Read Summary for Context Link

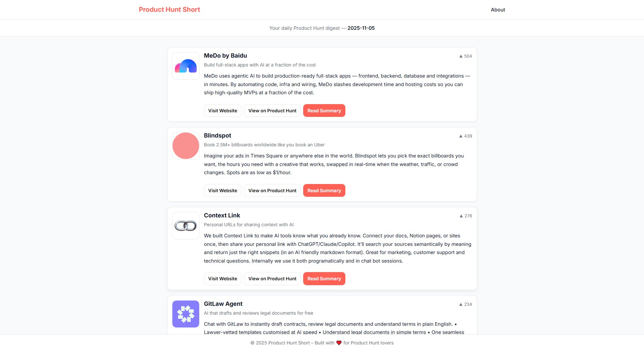[x=324, y=279]
